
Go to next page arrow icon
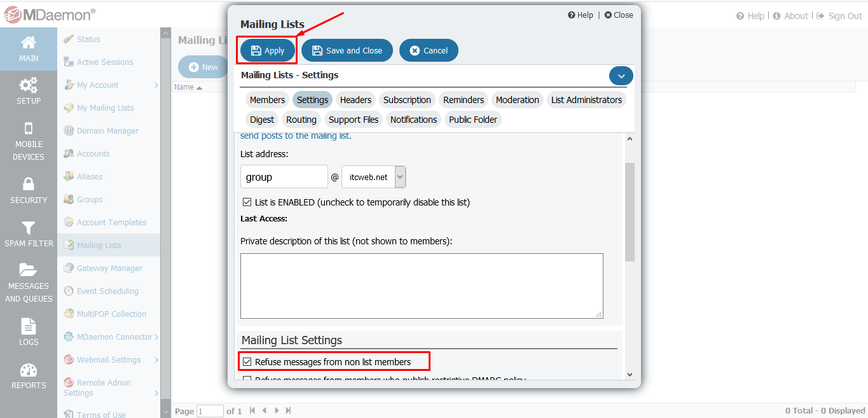coord(277,411)
